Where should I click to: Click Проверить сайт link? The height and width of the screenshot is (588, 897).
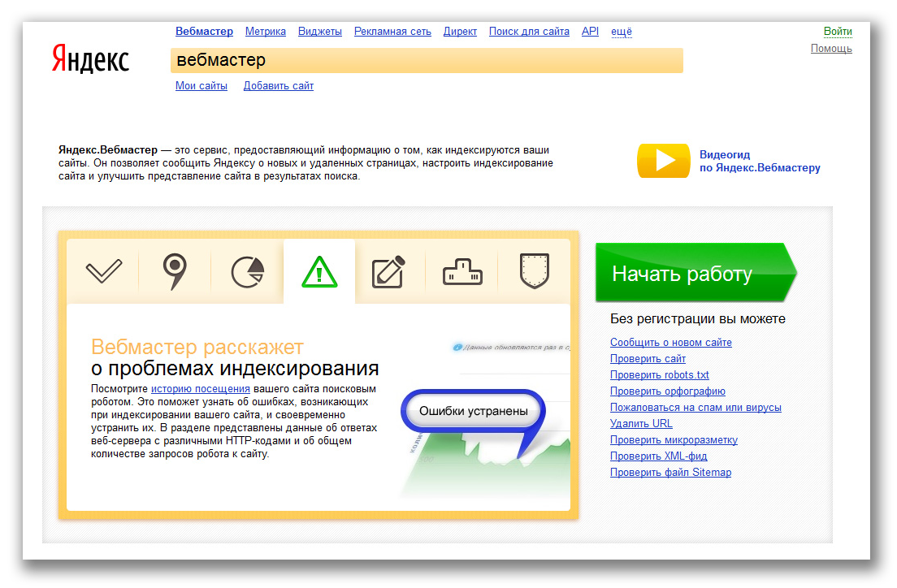click(648, 359)
